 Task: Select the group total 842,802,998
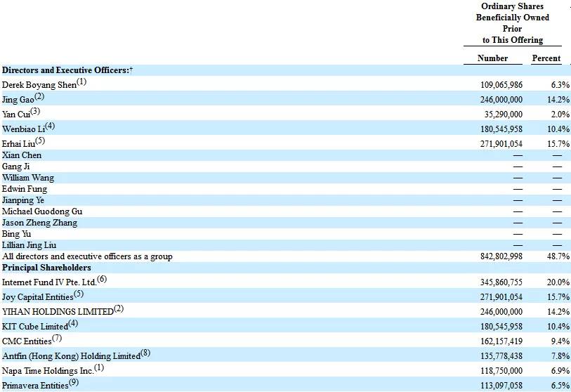[x=501, y=256]
